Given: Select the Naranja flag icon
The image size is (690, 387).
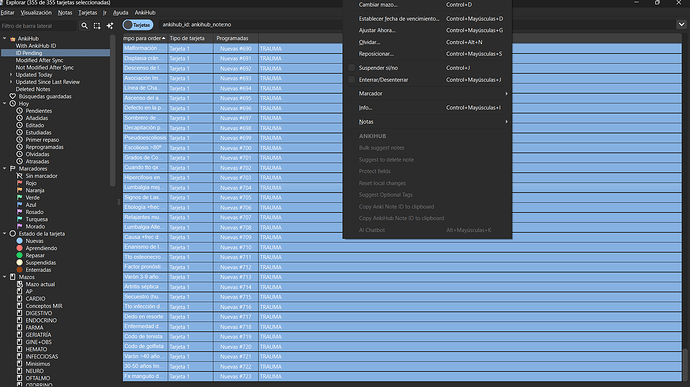Looking at the screenshot, I should click(19, 190).
